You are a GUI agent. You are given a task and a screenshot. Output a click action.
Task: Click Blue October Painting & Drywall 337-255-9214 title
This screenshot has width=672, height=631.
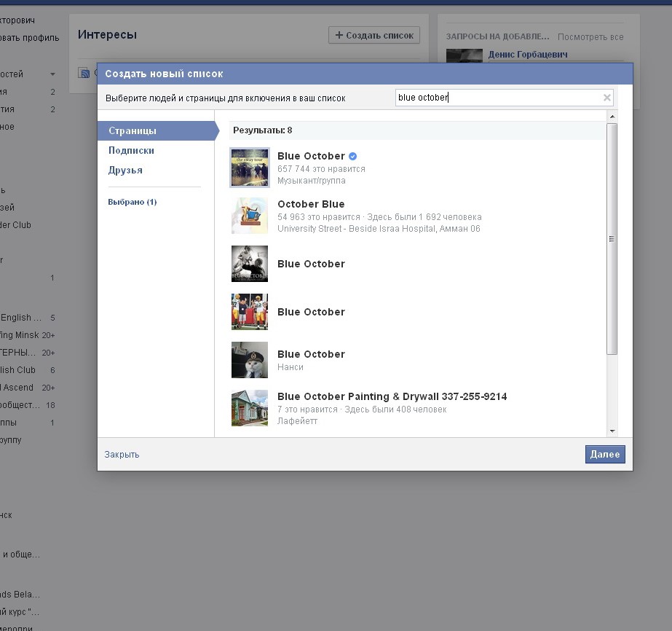(392, 396)
